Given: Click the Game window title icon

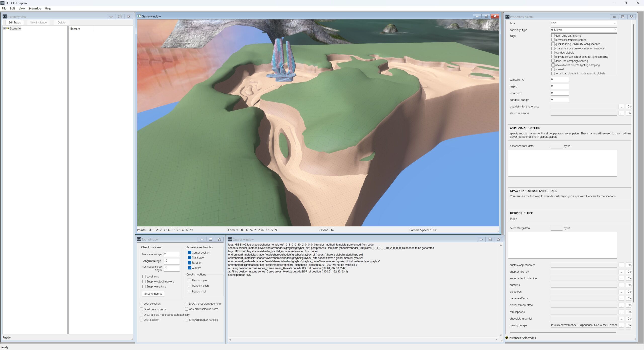Looking at the screenshot, I should (x=139, y=16).
